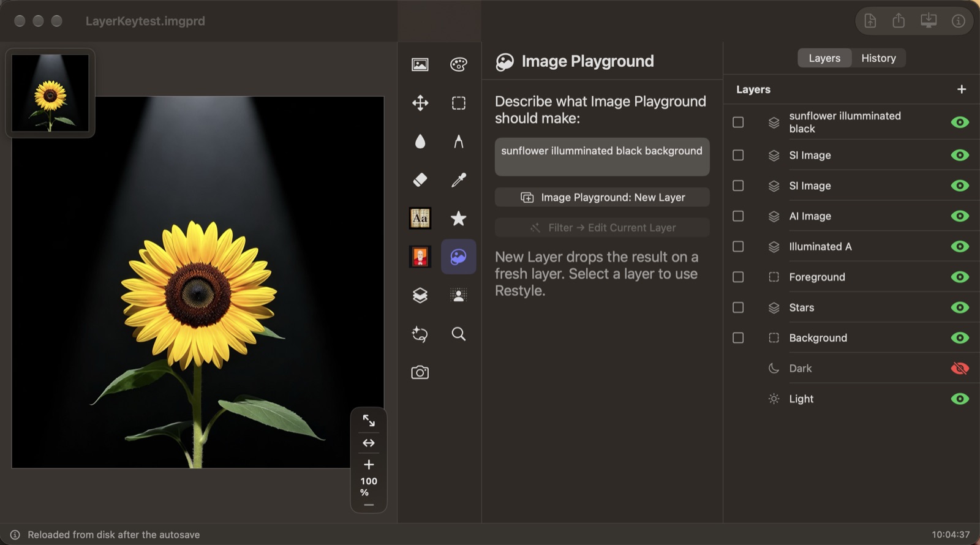Image resolution: width=980 pixels, height=545 pixels.
Task: Open the layers stack tool
Action: pos(420,295)
